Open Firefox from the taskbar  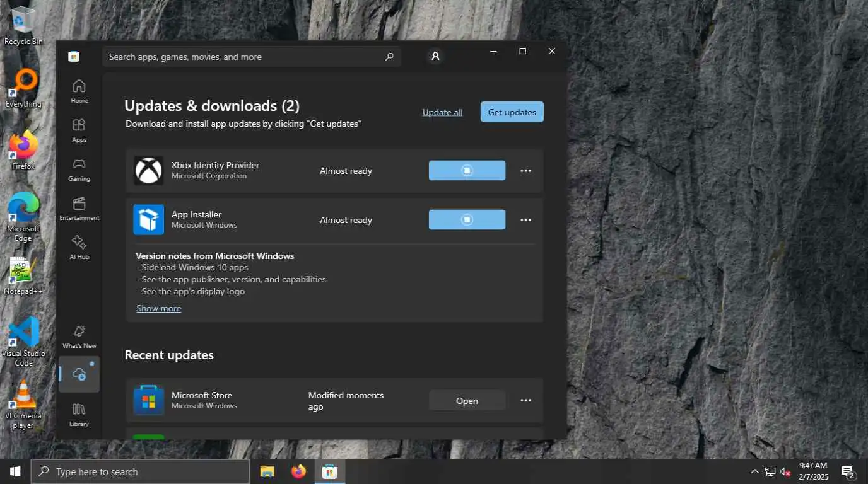[298, 471]
